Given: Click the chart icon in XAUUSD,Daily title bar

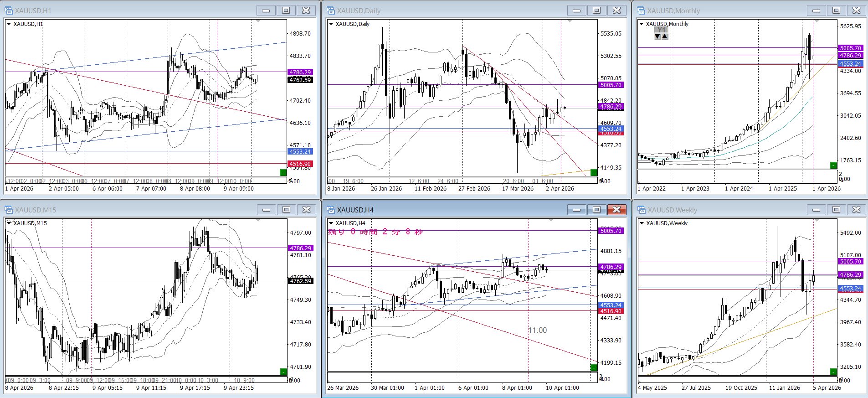Looking at the screenshot, I should [x=331, y=10].
